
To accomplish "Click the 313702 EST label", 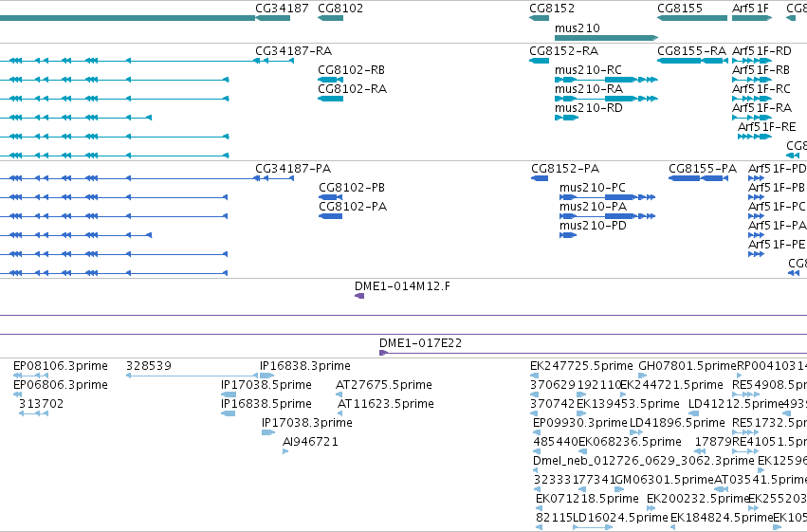I will point(41,404).
